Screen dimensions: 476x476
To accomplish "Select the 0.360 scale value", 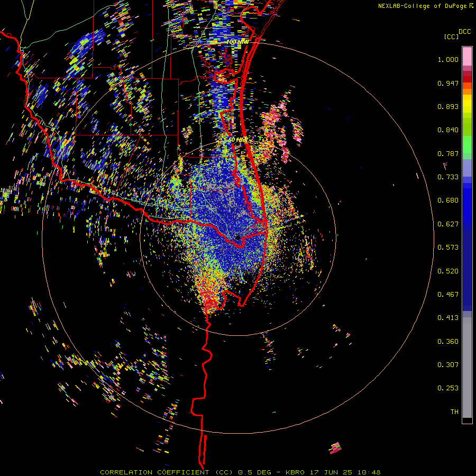I will coord(448,342).
